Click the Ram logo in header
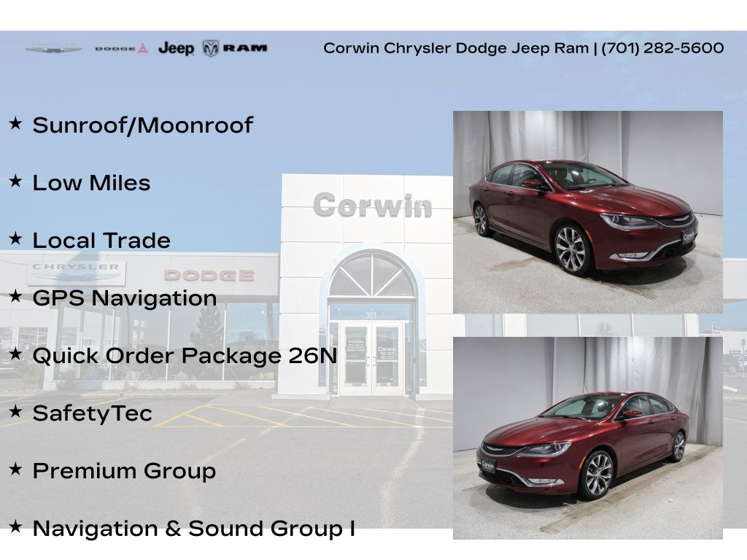The width and height of the screenshot is (747, 560). [x=235, y=48]
